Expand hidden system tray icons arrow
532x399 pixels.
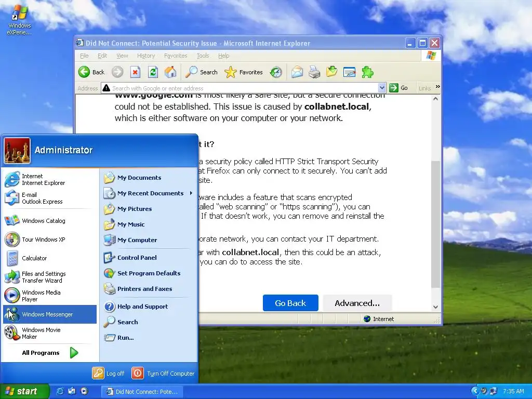(475, 391)
